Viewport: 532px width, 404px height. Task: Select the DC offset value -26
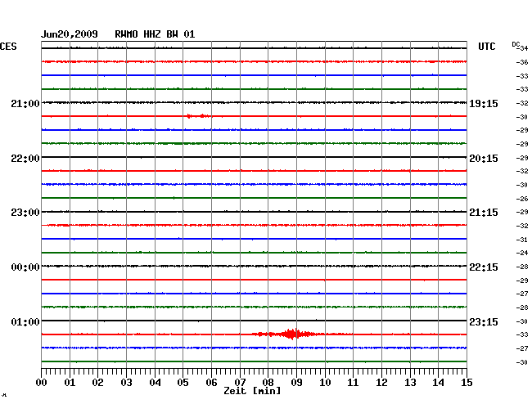[522, 199]
